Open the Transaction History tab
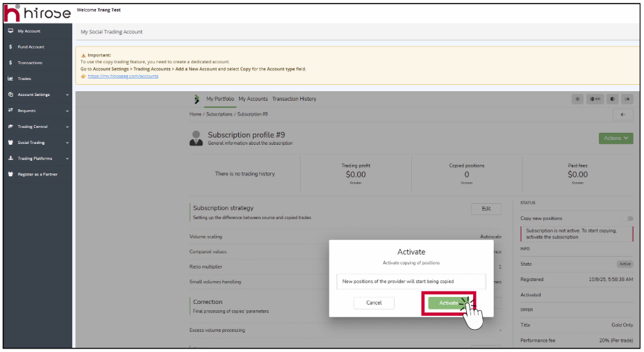Screen dimensions: 644x352 tap(294, 99)
